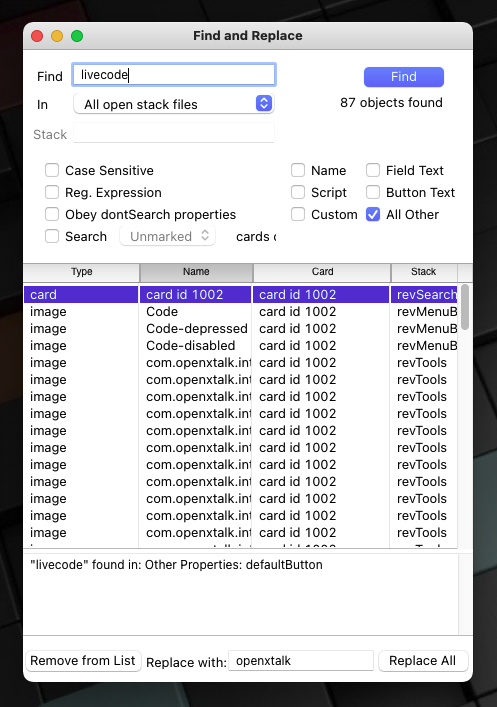The height and width of the screenshot is (707, 497).
Task: Uncheck the All Other option
Action: (x=373, y=214)
